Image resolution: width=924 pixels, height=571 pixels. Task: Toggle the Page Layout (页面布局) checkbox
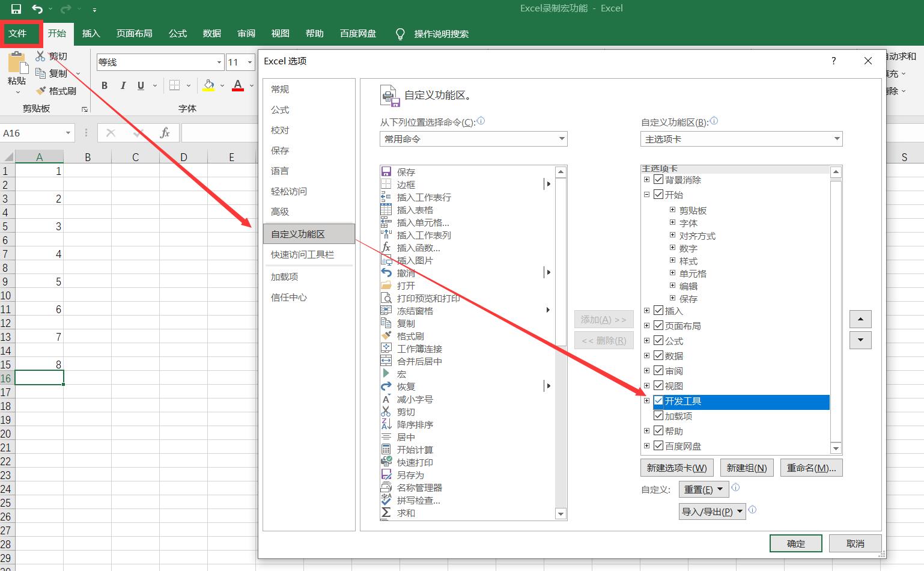click(x=658, y=326)
